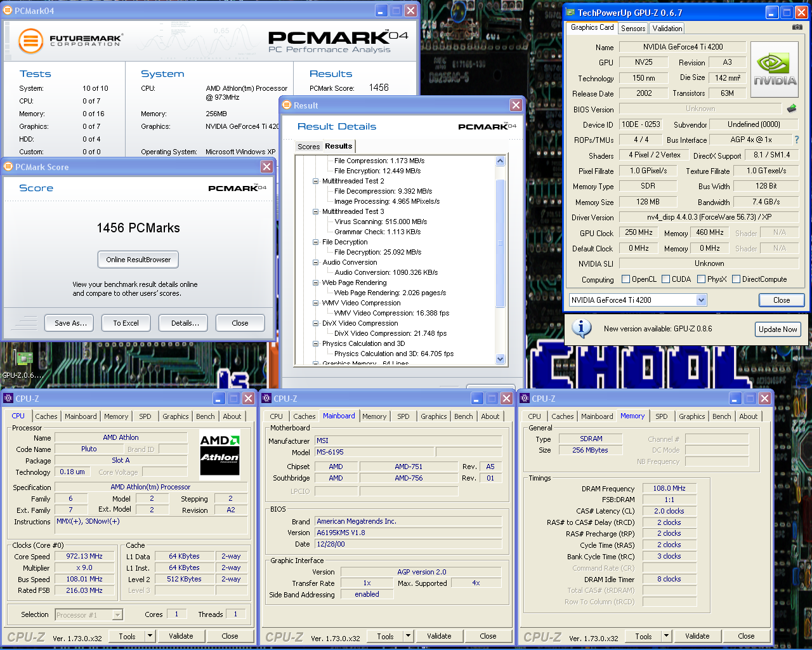Screen dimensions: 812x650
Task: Enable the PhysX checkbox in GPU-Z
Action: point(702,279)
